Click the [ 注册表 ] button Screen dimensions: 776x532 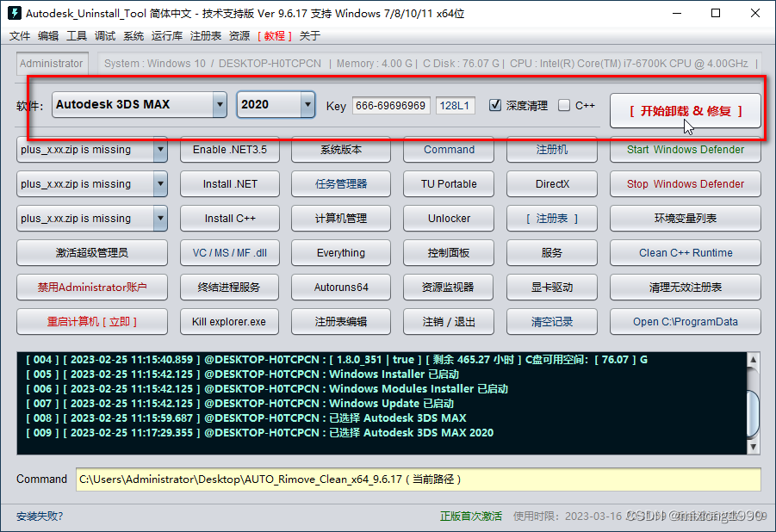pos(552,219)
